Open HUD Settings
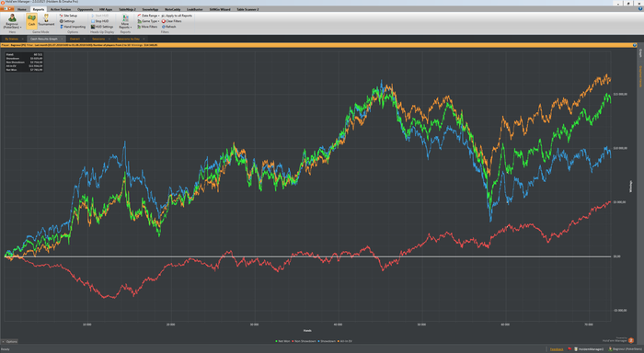Viewport: 644px width, 353px height. pos(102,27)
